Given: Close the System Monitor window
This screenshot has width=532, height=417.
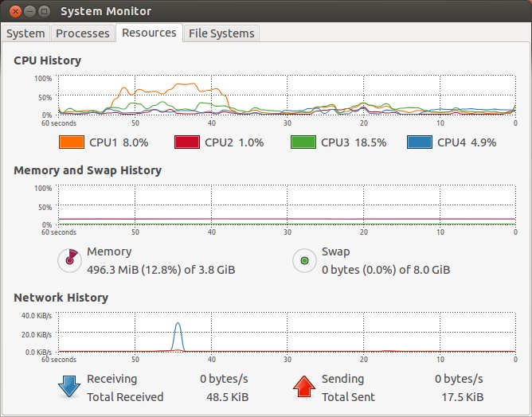Looking at the screenshot, I should click(15, 11).
